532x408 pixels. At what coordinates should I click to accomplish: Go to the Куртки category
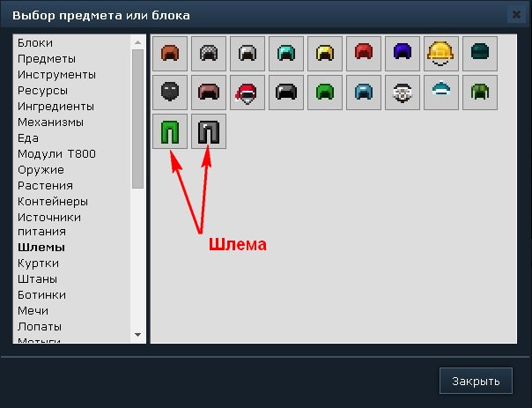[39, 263]
